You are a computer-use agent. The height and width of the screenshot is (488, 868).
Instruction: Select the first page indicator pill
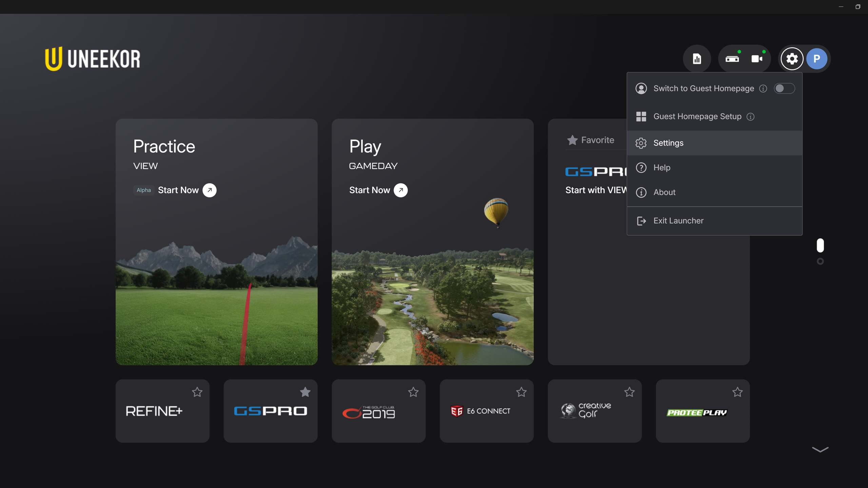point(820,245)
